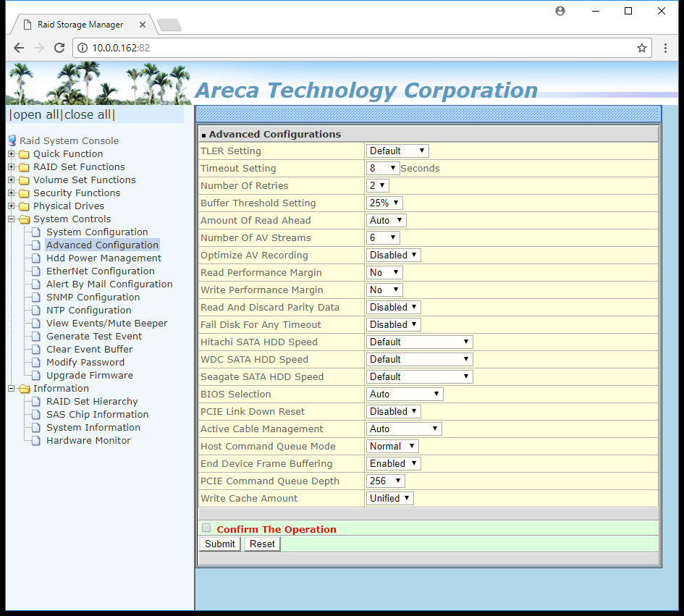The height and width of the screenshot is (616, 684).
Task: Reset the configuration form
Action: point(262,544)
